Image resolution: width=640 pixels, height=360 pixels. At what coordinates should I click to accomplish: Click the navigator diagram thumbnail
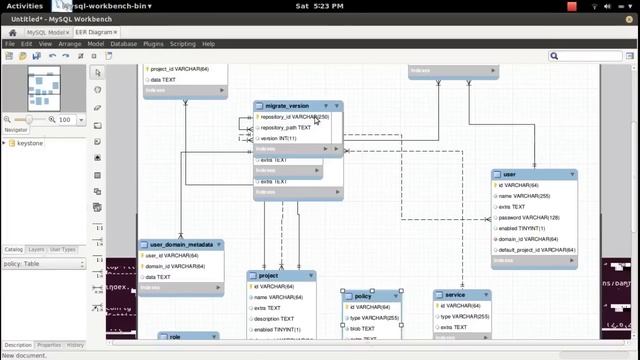(44, 89)
